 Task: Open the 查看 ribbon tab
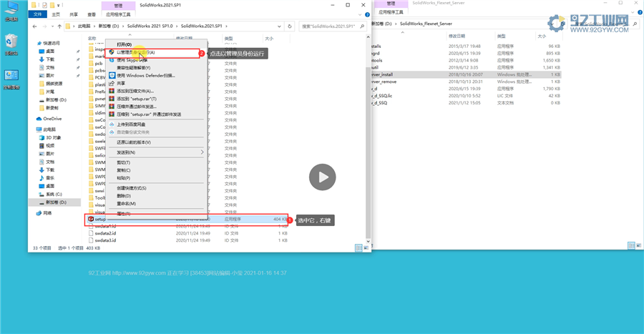[x=92, y=14]
